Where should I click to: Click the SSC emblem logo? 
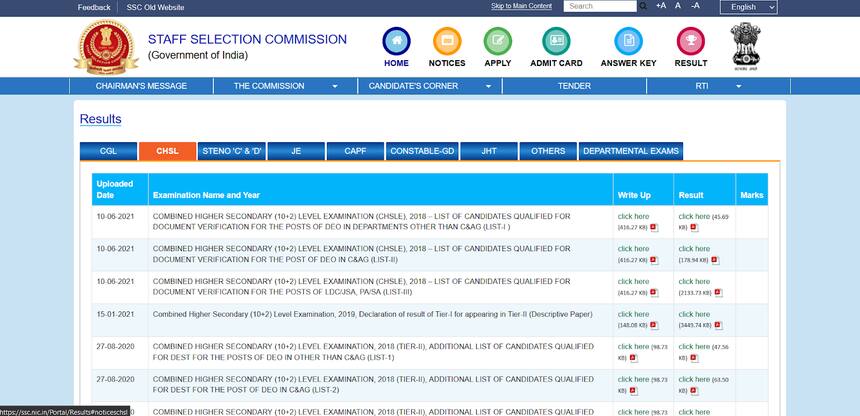click(106, 47)
